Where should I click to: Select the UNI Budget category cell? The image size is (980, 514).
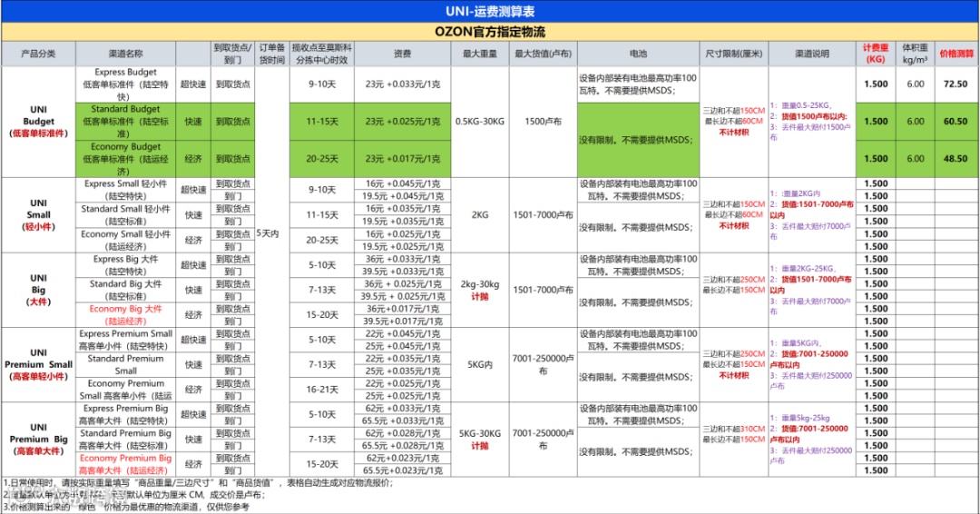pos(38,122)
